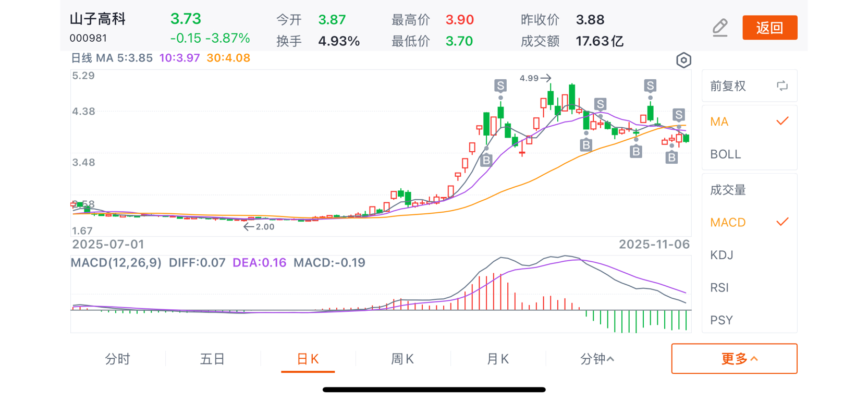Click the 成交额 value 17.63亿
Viewport: 868px width, 401px height.
600,41
